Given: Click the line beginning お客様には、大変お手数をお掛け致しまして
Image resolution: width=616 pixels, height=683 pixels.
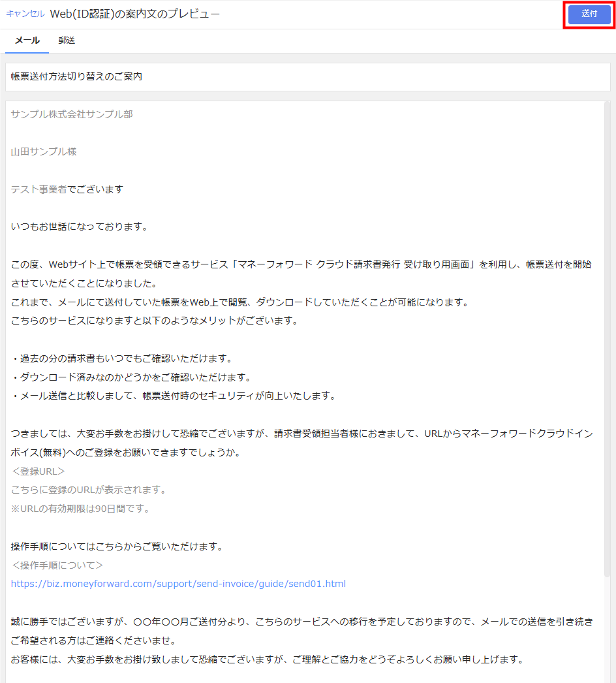Looking at the screenshot, I should [x=268, y=660].
